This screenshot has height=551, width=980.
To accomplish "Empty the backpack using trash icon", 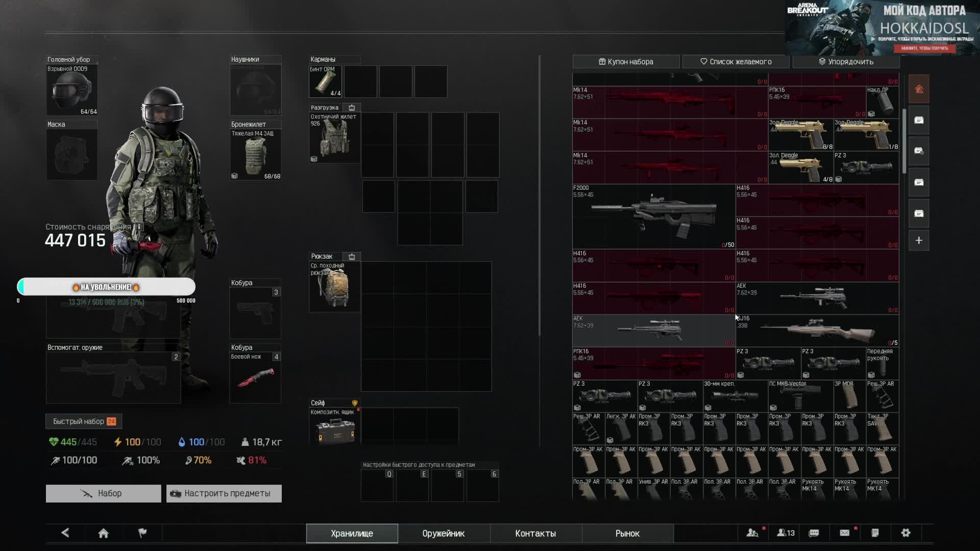I will [352, 257].
